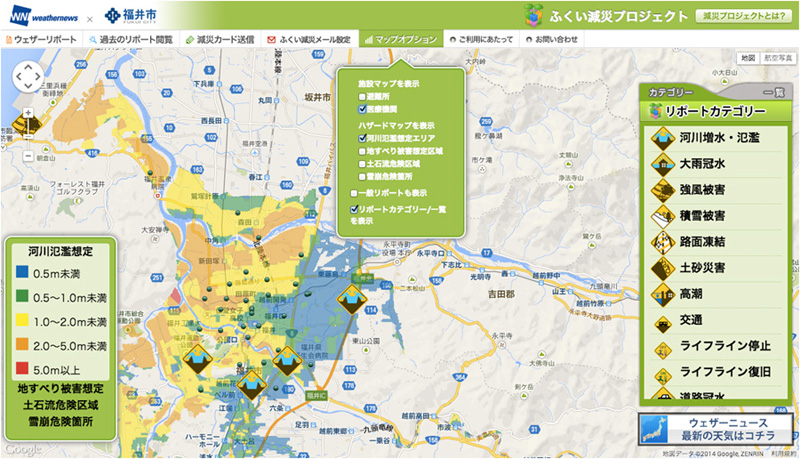Switch category panel to 一覧 tab
800x459 pixels.
(773, 92)
